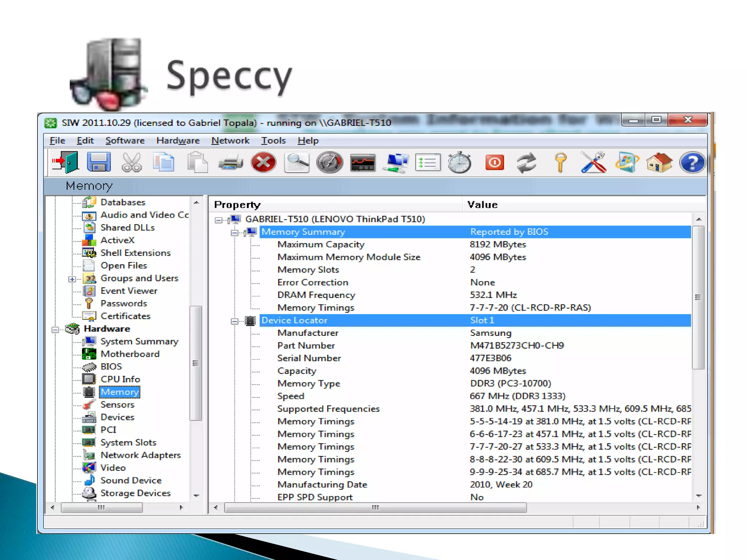Image resolution: width=747 pixels, height=560 pixels.
Task: Open the Software menu
Action: pos(125,141)
